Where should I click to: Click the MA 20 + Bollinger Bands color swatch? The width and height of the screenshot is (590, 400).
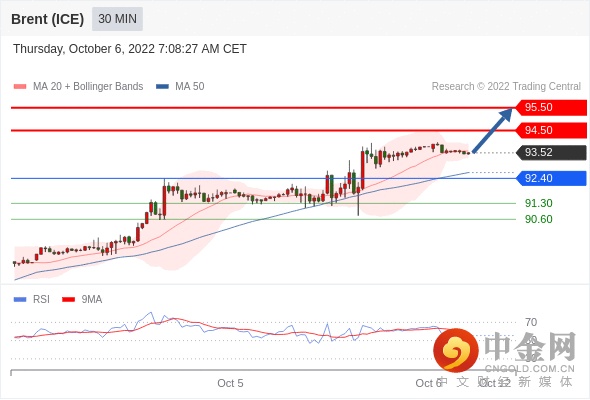point(20,87)
